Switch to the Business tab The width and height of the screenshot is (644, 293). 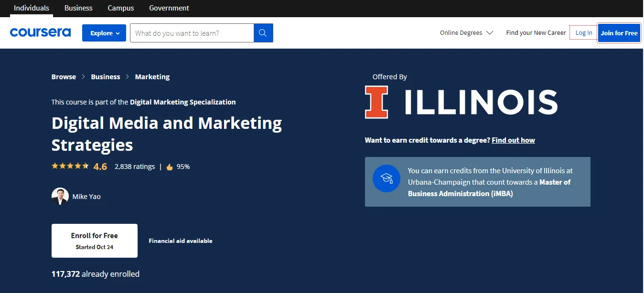tap(78, 8)
